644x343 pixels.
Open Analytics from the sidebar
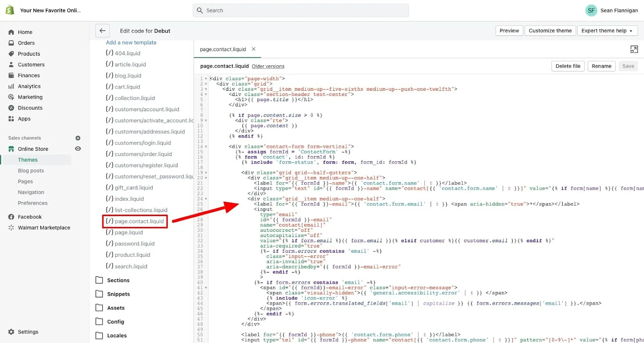[29, 86]
